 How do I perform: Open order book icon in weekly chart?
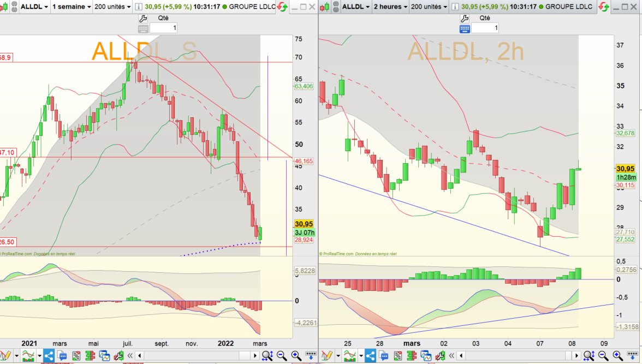click(90, 355)
